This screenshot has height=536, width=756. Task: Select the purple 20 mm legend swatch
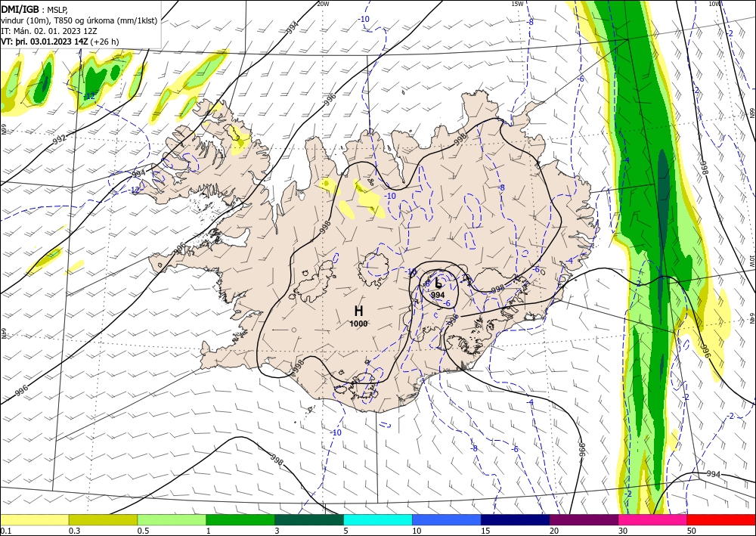[584, 519]
